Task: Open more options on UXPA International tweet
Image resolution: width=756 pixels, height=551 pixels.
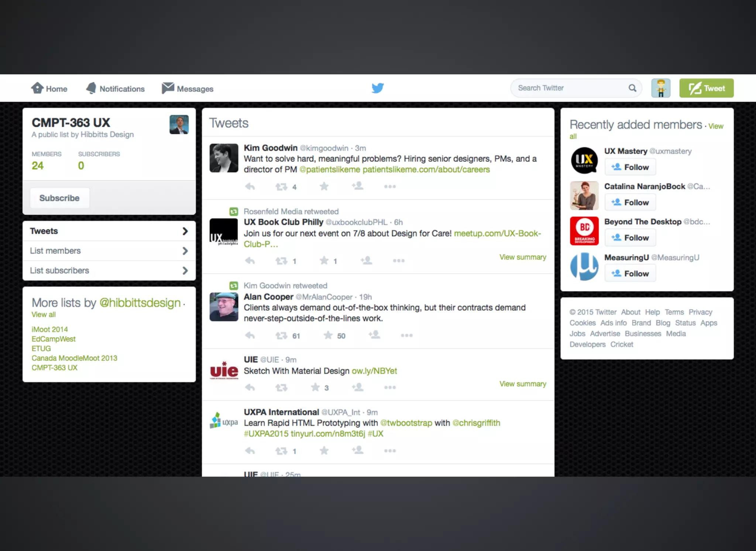Action: tap(390, 451)
